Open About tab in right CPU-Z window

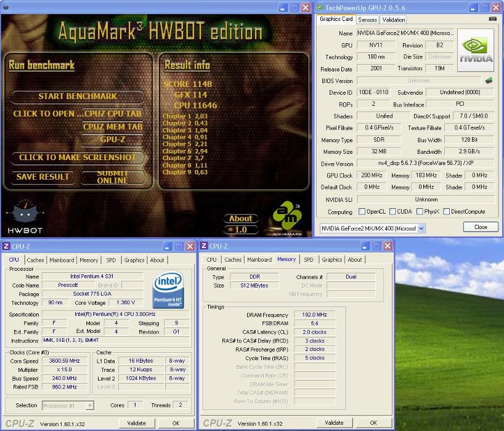(355, 259)
